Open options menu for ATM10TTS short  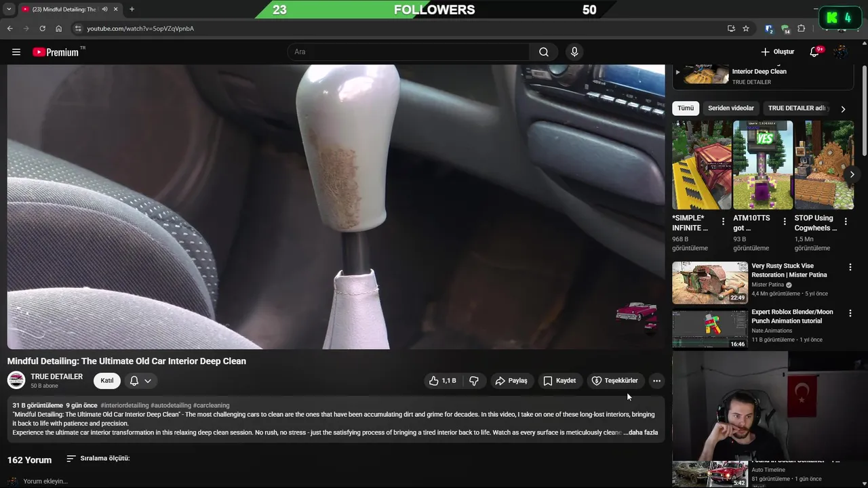(x=785, y=222)
